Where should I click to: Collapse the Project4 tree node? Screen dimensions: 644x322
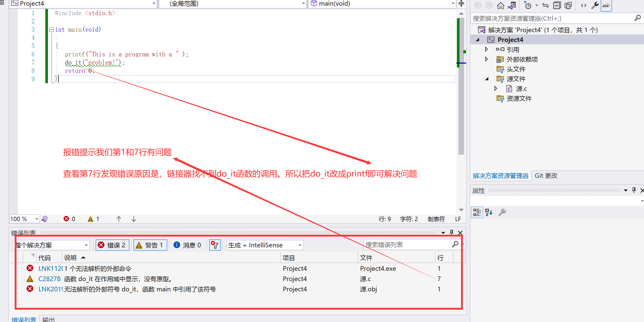(x=478, y=40)
